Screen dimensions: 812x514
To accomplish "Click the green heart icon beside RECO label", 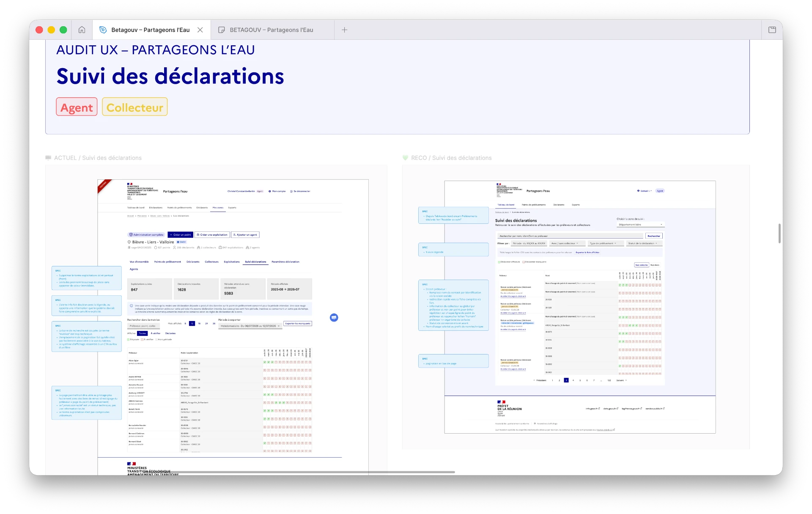I will pos(405,158).
